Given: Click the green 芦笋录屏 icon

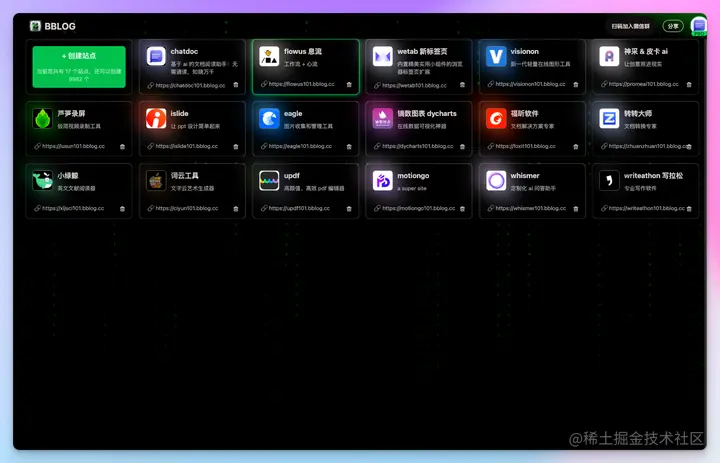Looking at the screenshot, I should pos(43,119).
